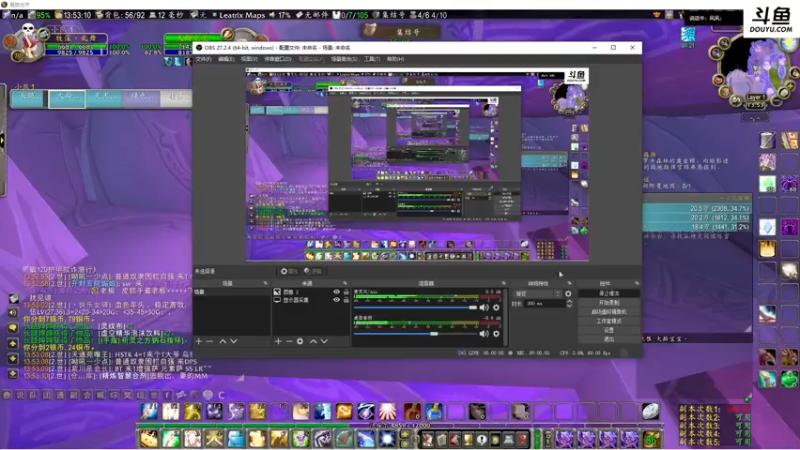Click the chat speaker icon beside chat window

pos(13,313)
